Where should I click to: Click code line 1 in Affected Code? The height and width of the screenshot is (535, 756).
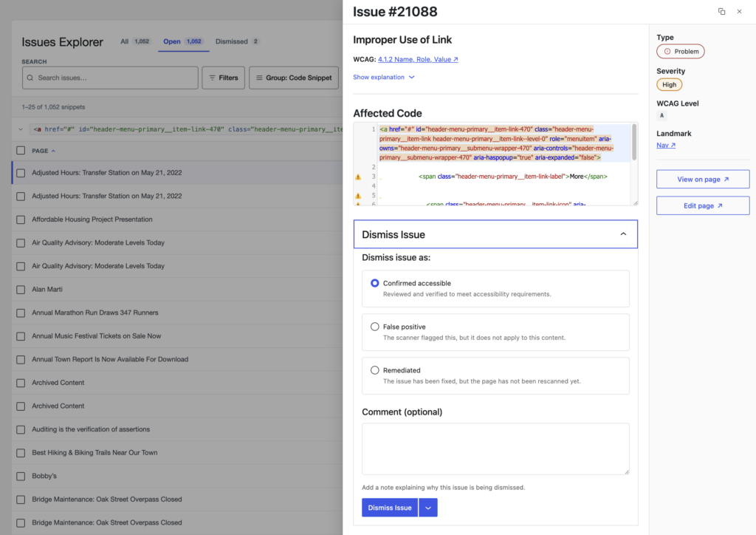504,143
